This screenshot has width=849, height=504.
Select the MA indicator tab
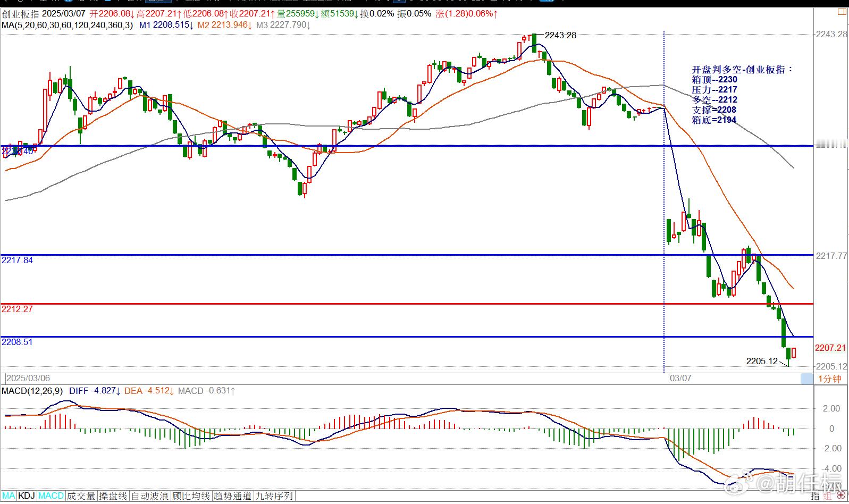click(9, 495)
